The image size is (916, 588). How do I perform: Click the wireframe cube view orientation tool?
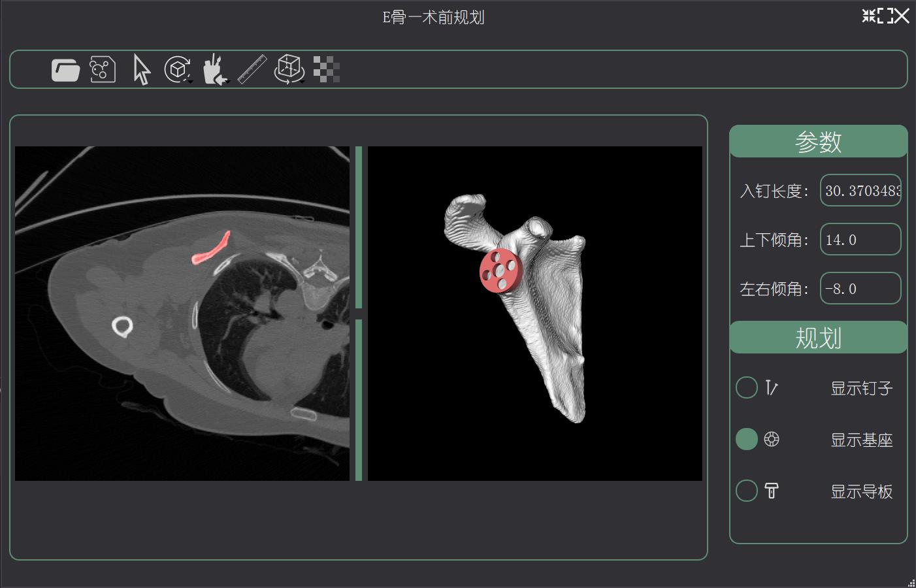tap(289, 69)
